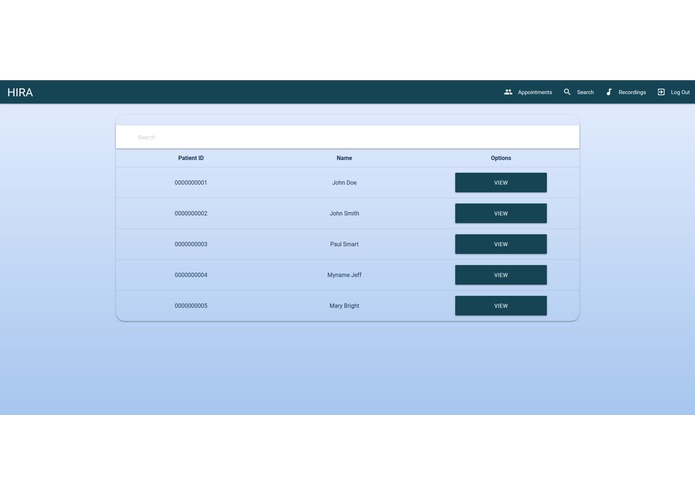View patient Paul Smart record
This screenshot has height=494, width=695.
tap(501, 244)
